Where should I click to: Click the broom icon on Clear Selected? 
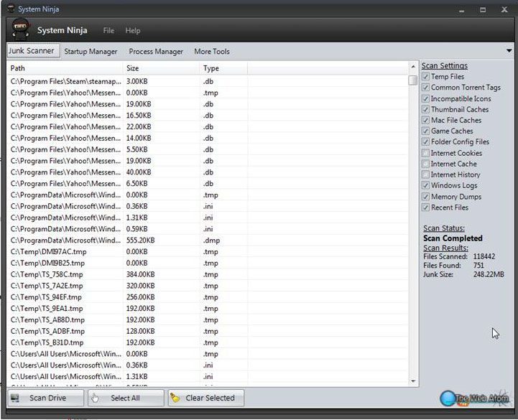175,398
